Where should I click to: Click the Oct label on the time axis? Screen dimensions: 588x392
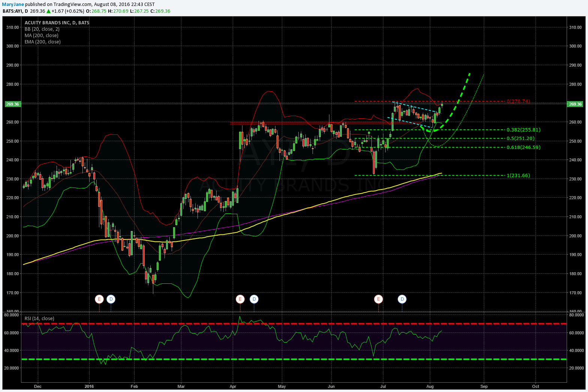point(536,386)
